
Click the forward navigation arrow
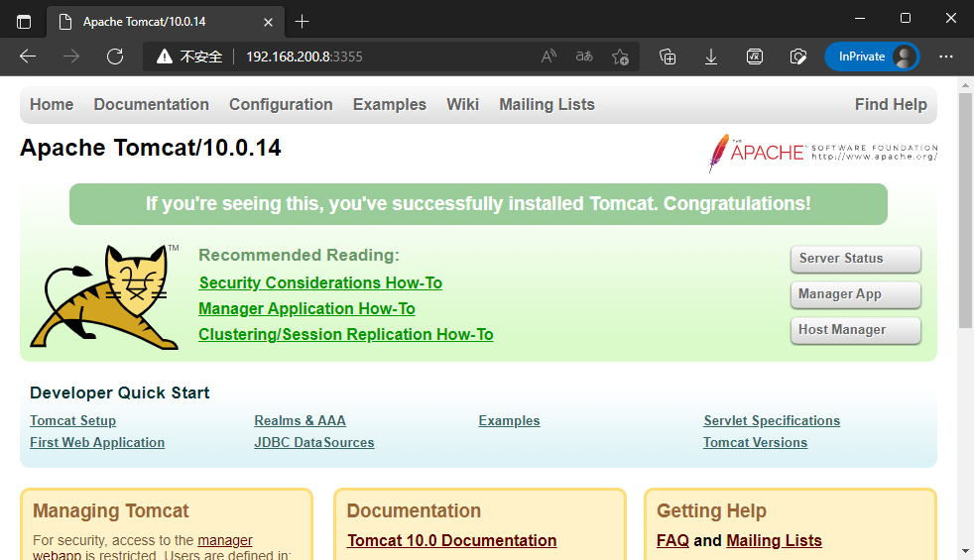(x=71, y=56)
